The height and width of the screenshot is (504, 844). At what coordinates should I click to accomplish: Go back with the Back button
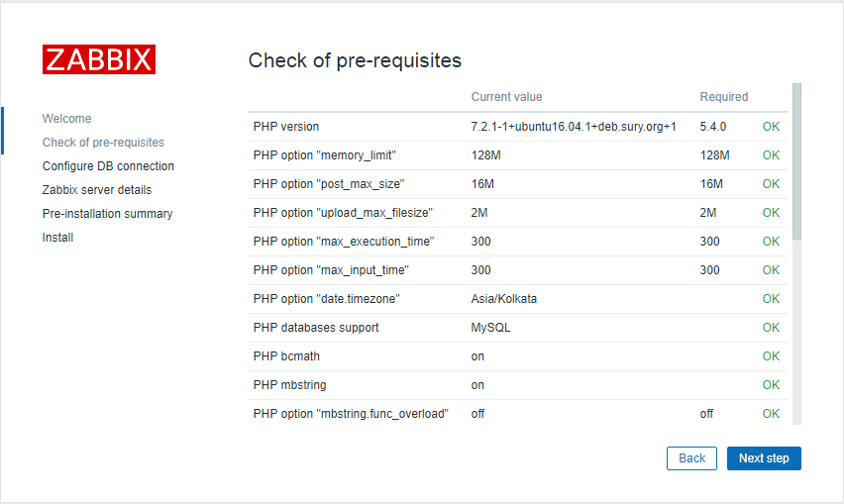coord(691,458)
